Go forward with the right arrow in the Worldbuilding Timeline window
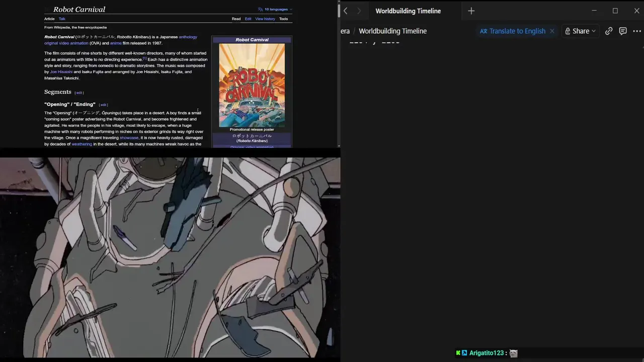 tap(359, 11)
